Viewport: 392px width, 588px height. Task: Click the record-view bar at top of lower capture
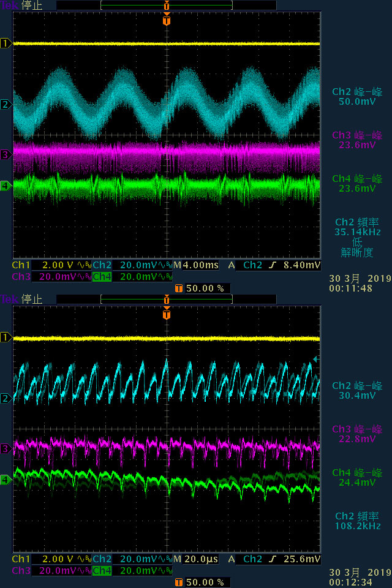point(167,300)
